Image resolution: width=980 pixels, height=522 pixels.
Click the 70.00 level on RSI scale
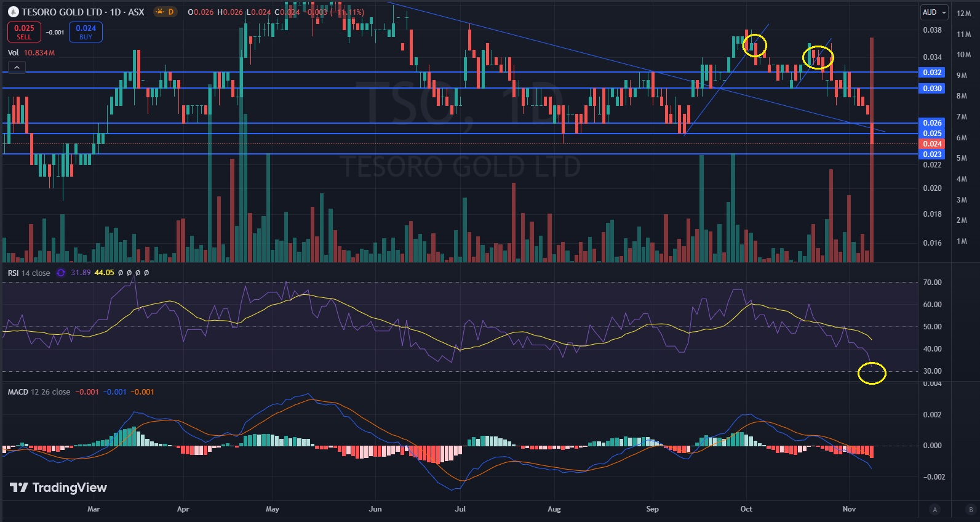point(932,283)
